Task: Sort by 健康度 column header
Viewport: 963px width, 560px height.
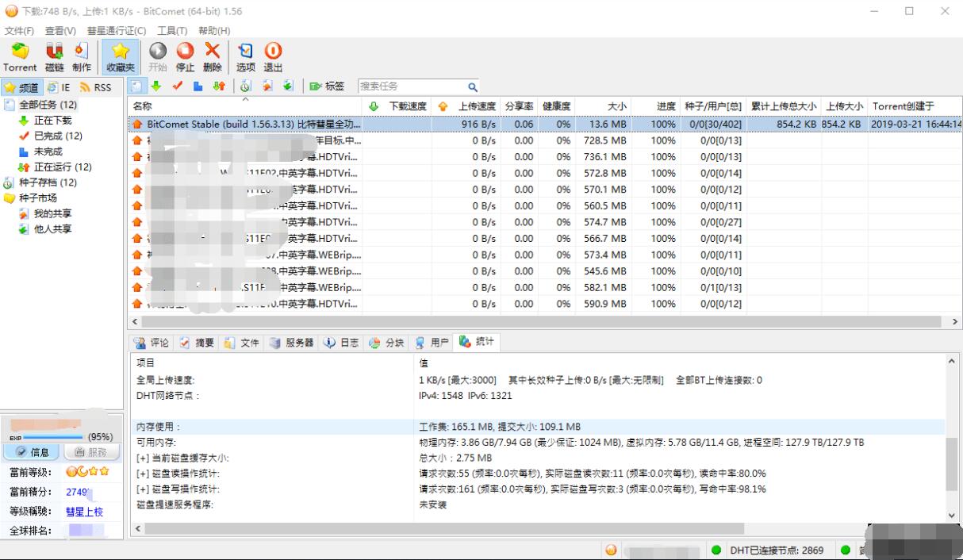Action: [556, 106]
